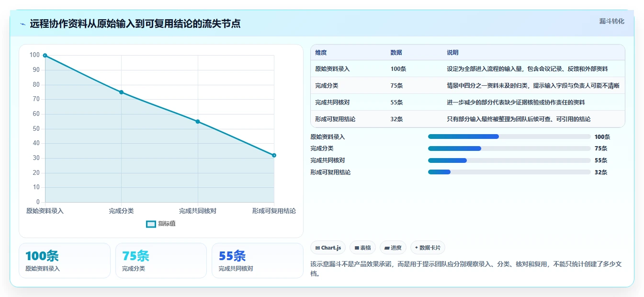Click the 表格 tag chip
This screenshot has width=644, height=297.
pyautogui.click(x=363, y=248)
